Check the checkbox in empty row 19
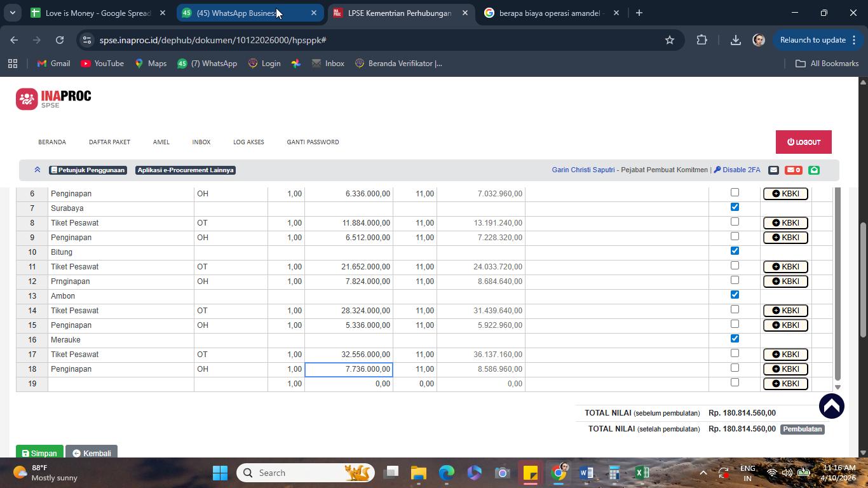Screen dimensions: 868x488 tap(735, 383)
